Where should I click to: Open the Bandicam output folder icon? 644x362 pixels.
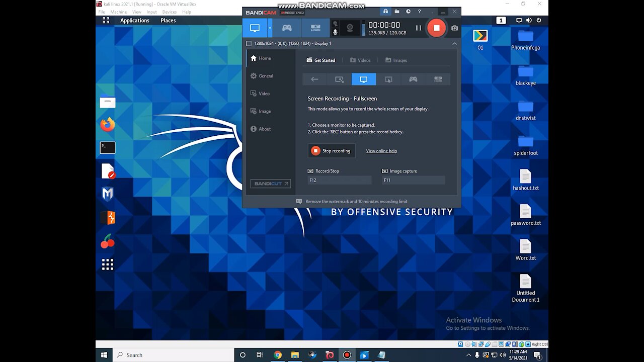click(397, 12)
